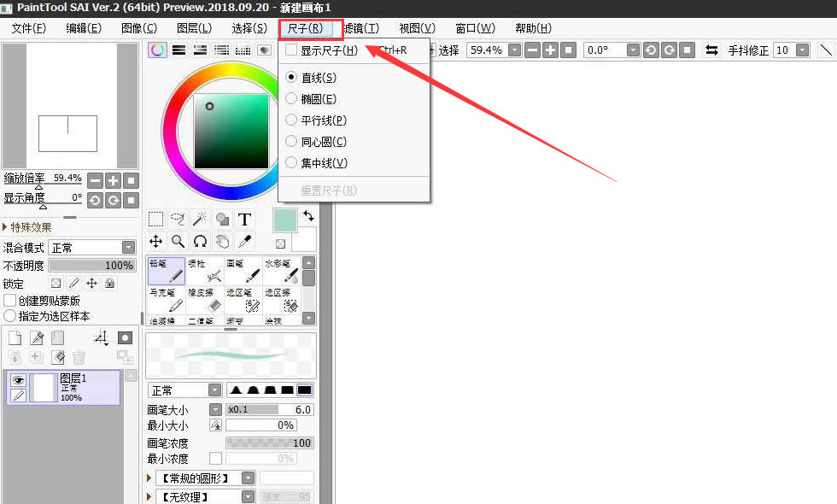The height and width of the screenshot is (504, 837).
Task: Choose the 选区擦 selection eraser
Action: 282,300
